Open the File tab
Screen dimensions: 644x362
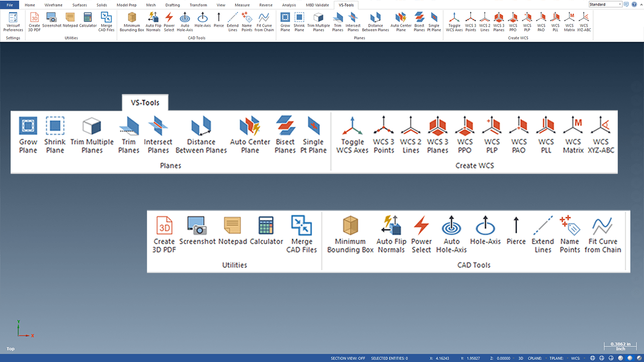10,5
